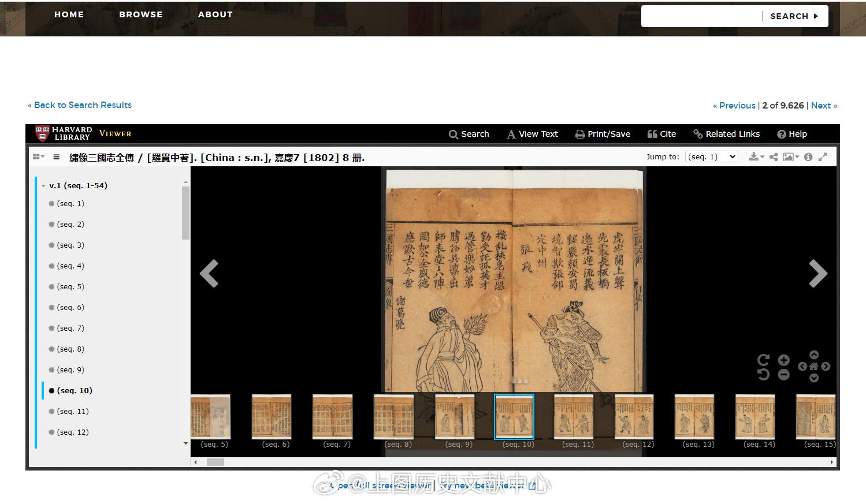Click scroll-right arrow of thumbnail strip

tap(832, 462)
